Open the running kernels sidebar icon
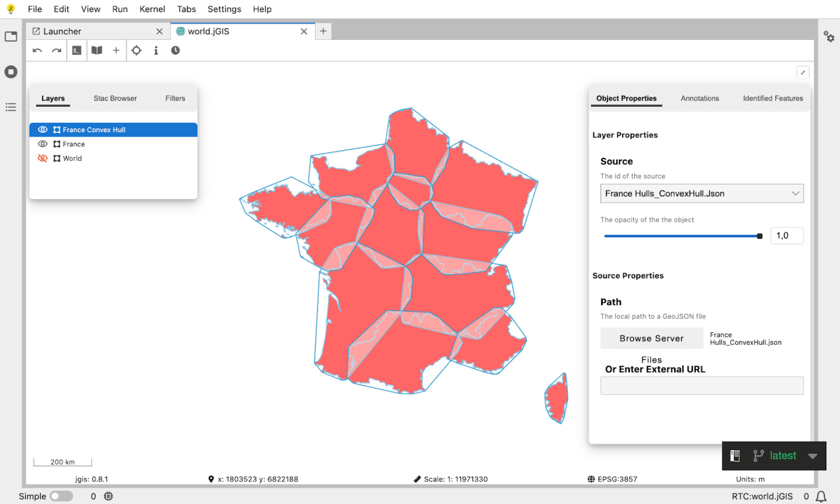840x504 pixels. tap(11, 72)
